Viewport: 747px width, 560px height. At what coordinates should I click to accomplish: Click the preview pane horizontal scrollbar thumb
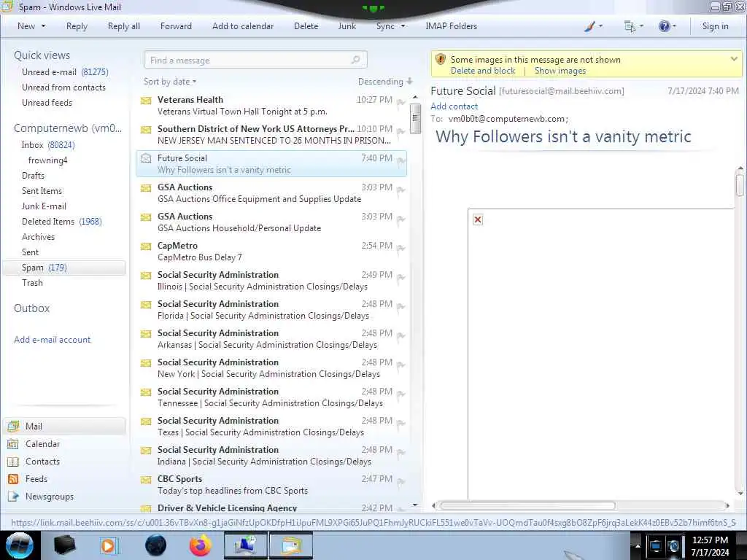pos(527,506)
